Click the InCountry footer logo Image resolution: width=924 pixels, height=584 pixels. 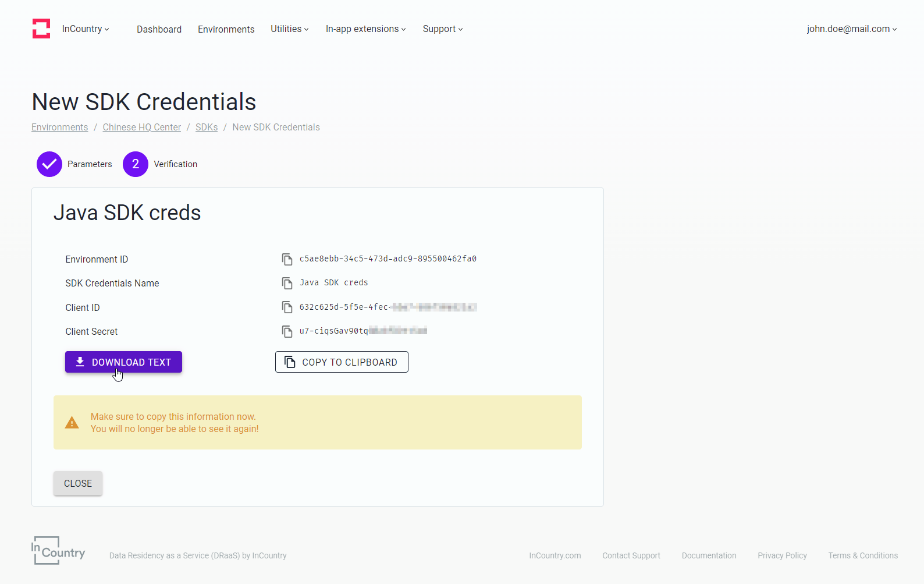pyautogui.click(x=58, y=551)
